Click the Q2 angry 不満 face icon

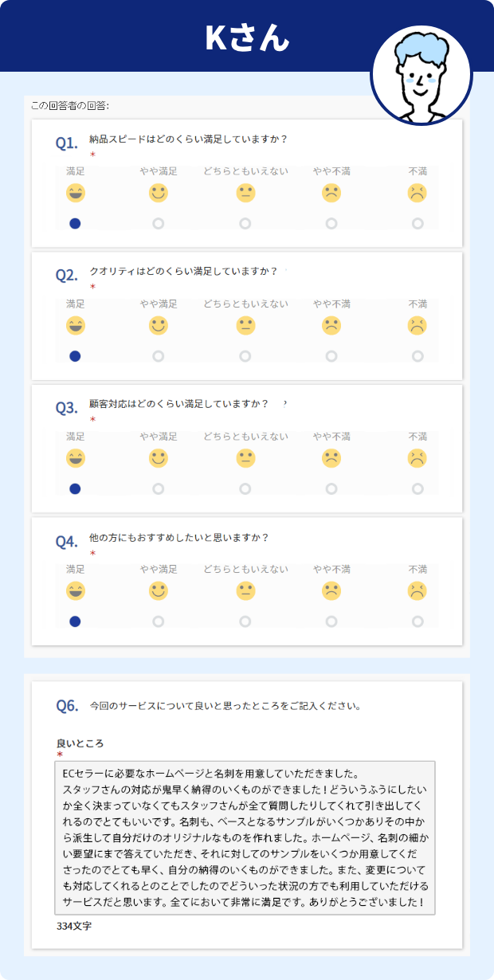point(418,326)
